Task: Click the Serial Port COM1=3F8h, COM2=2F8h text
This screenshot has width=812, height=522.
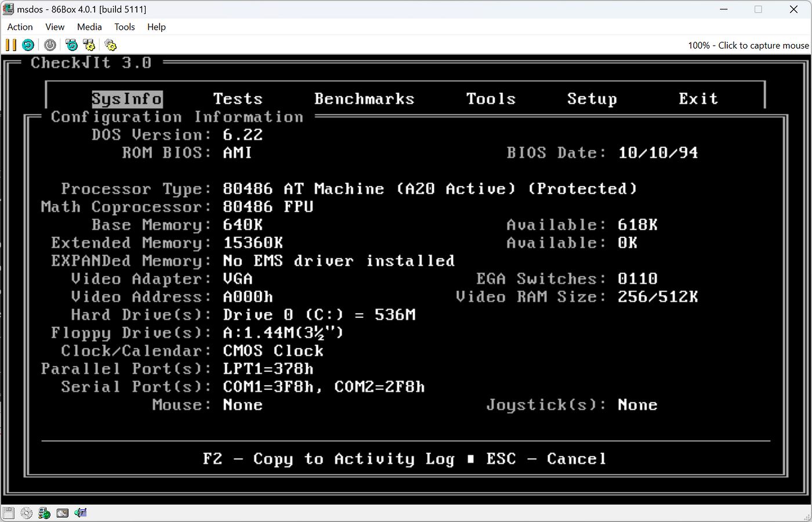Action: 324,386
